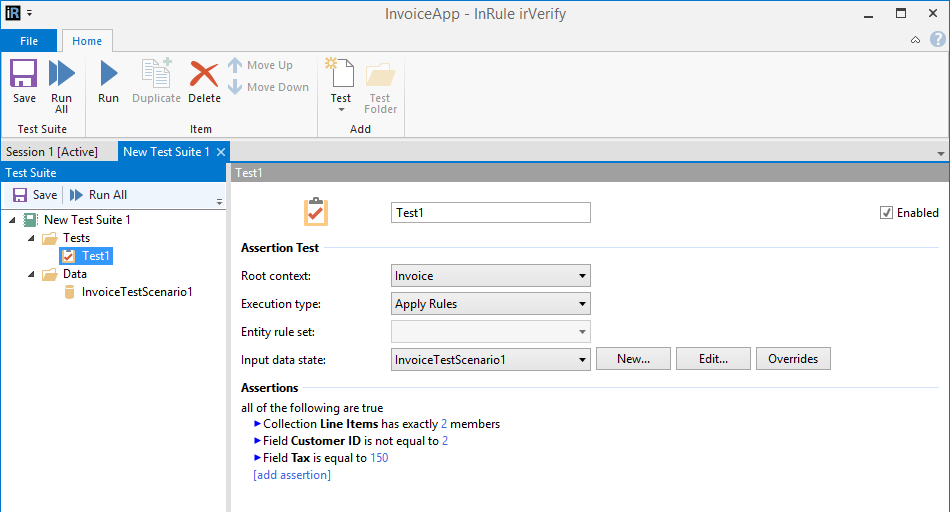Click the Test1 name input field
The height and width of the screenshot is (512, 950).
coord(490,213)
